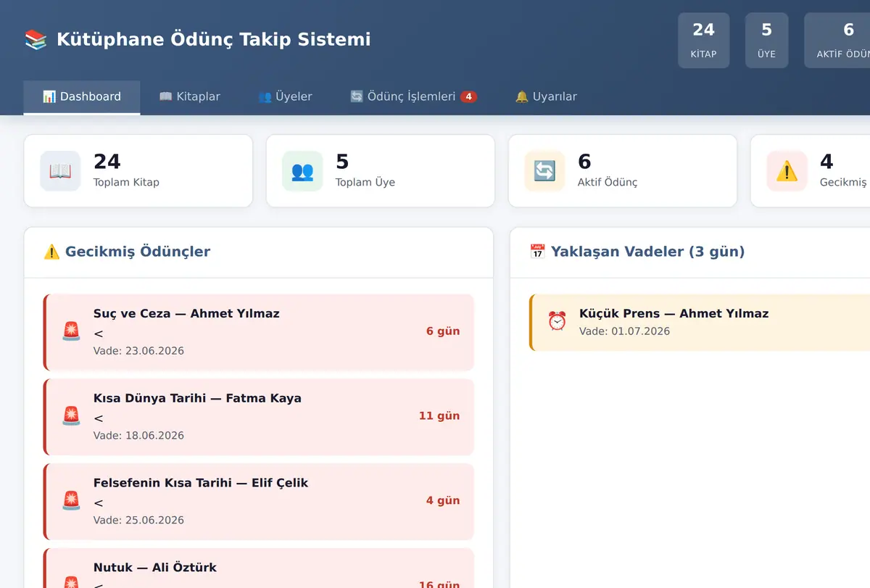Viewport: 870px width, 588px height.
Task: Click the people icon on Toplam Üye card
Action: [302, 171]
